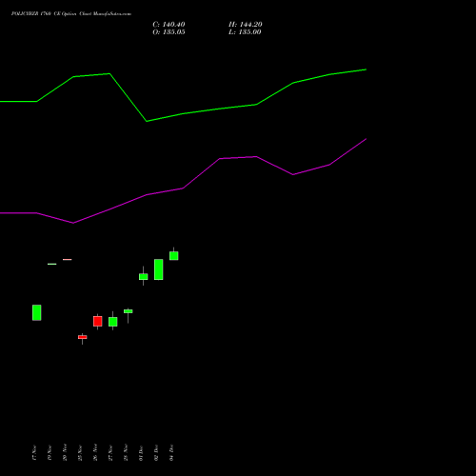The width and height of the screenshot is (476, 476).
Task: Click the 27 Nov date axis label
Action: (110, 453)
